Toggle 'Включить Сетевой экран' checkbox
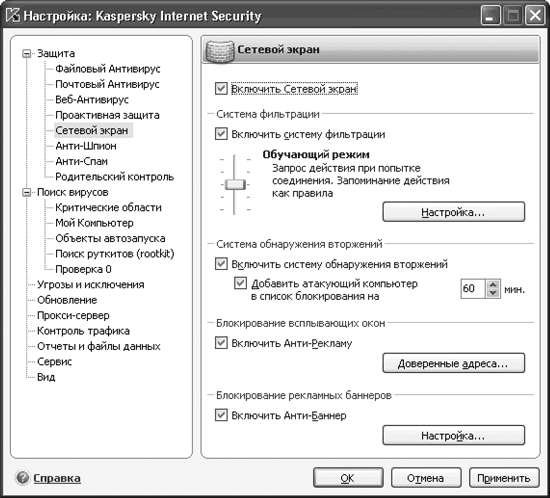This screenshot has height=498, width=550. (221, 88)
